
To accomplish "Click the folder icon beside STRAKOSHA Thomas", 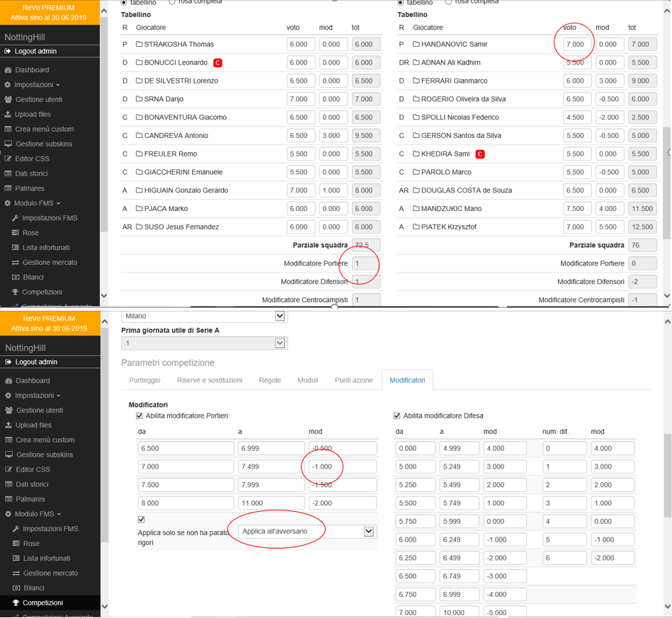I will point(139,45).
